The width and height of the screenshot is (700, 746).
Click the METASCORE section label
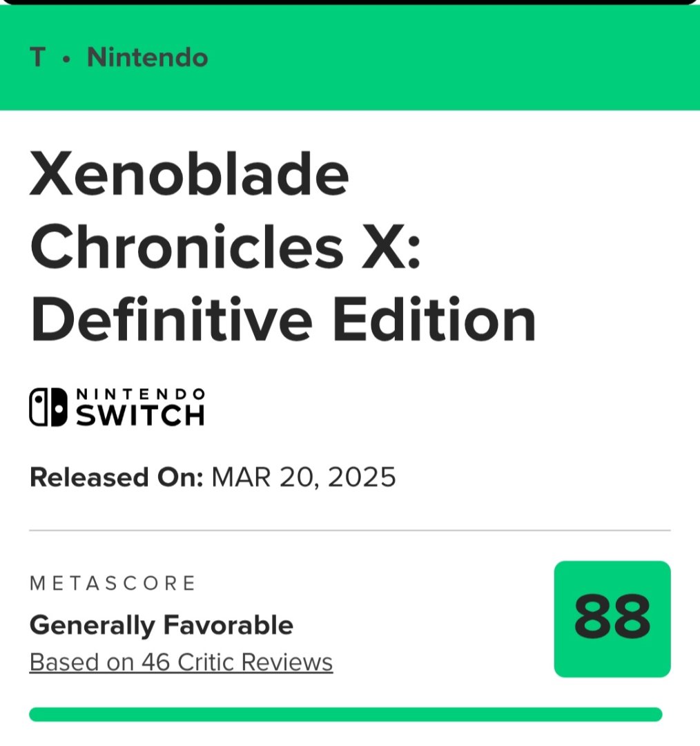113,584
